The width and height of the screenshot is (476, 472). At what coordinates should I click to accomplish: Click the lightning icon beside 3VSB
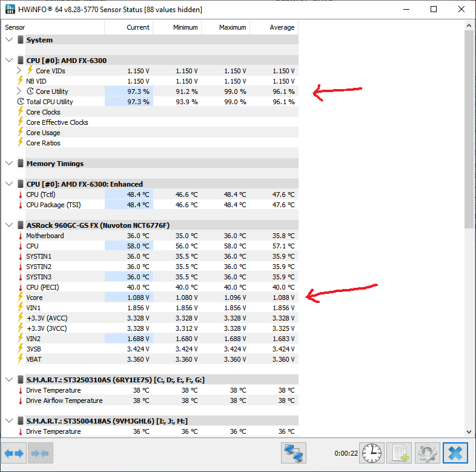click(21, 348)
